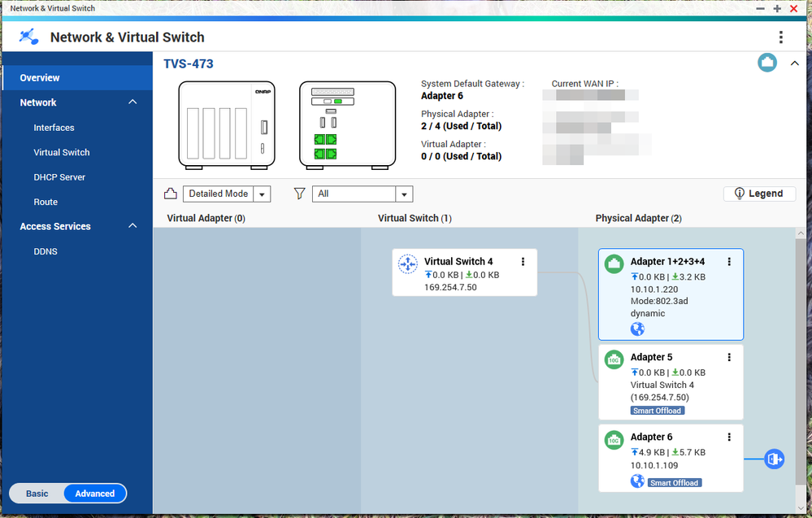Open the DHCP Server page

tap(59, 177)
